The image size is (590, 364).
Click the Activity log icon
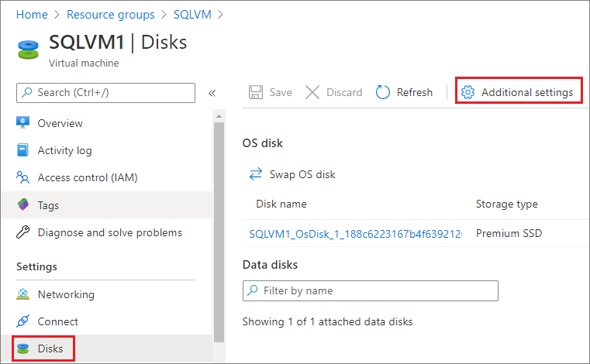pyautogui.click(x=23, y=151)
